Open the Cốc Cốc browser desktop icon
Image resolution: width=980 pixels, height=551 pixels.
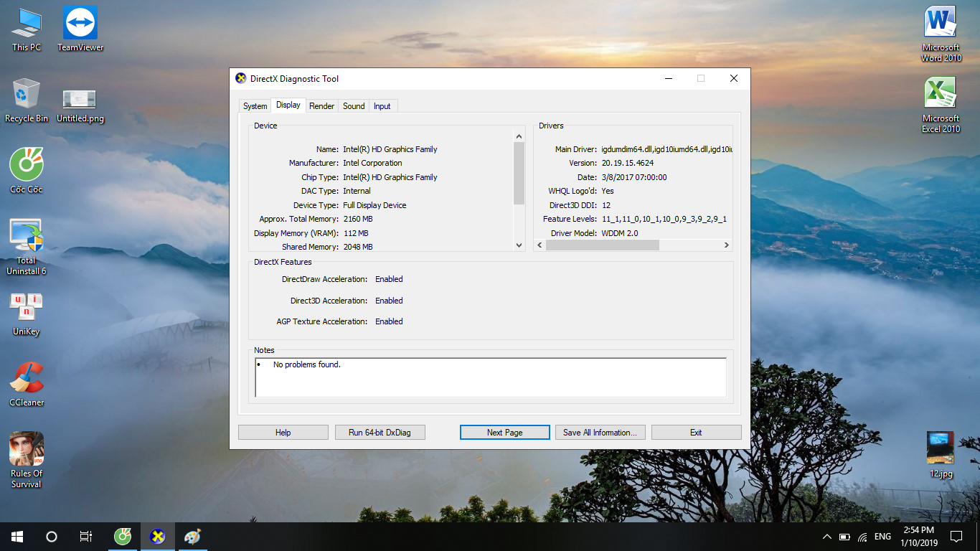[27, 165]
